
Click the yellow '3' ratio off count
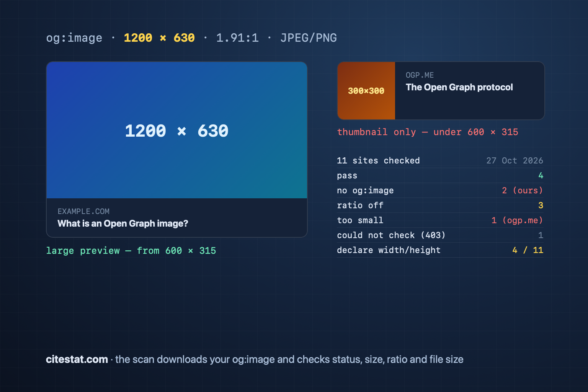point(541,206)
